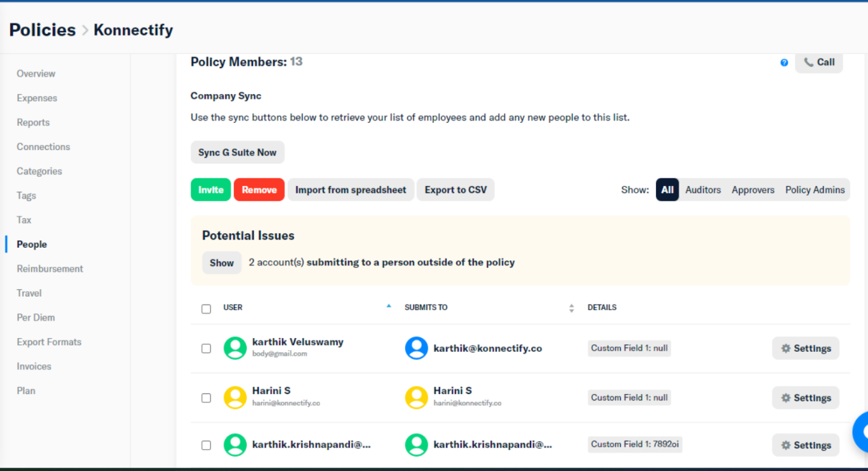Click Export to CSV button
This screenshot has width=868, height=471.
(x=455, y=190)
